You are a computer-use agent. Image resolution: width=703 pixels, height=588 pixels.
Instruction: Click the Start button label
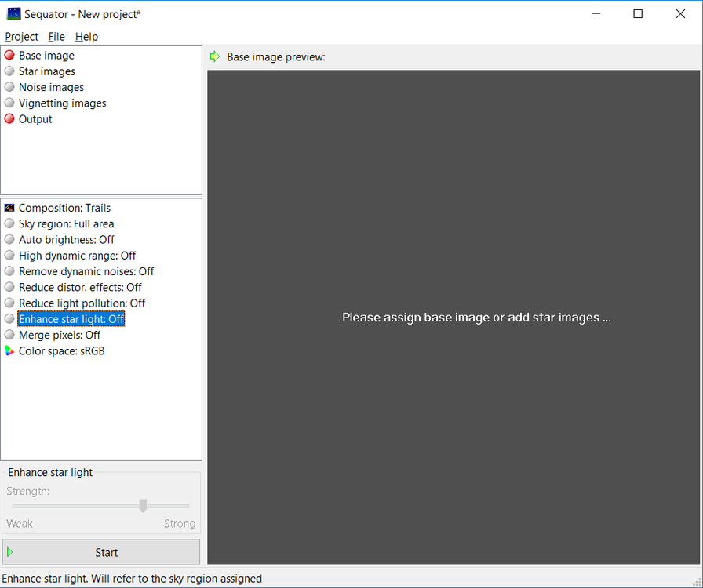point(106,552)
